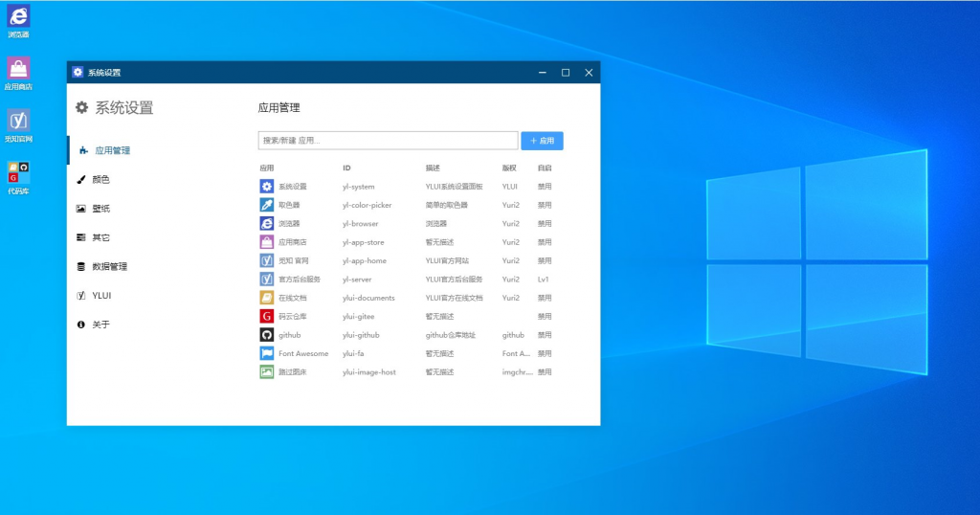Click the 自启 column header
This screenshot has width=980, height=515.
[x=545, y=168]
